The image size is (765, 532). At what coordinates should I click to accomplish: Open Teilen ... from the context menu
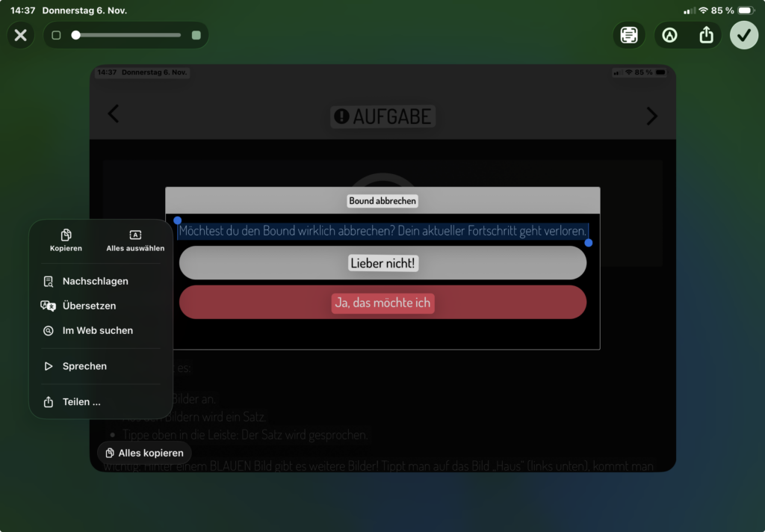click(81, 402)
